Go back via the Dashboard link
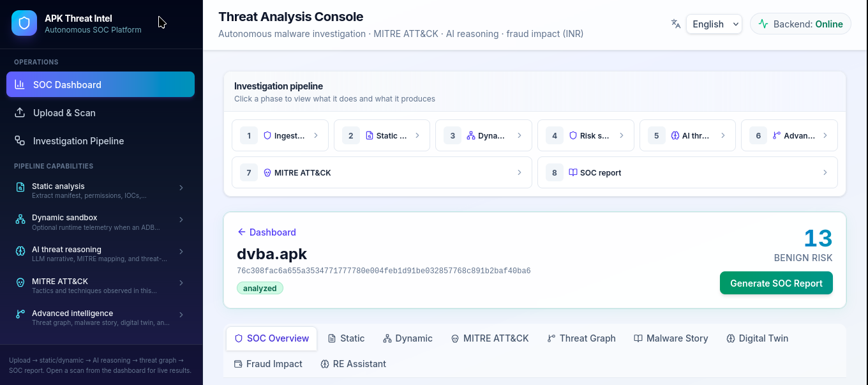 click(266, 232)
